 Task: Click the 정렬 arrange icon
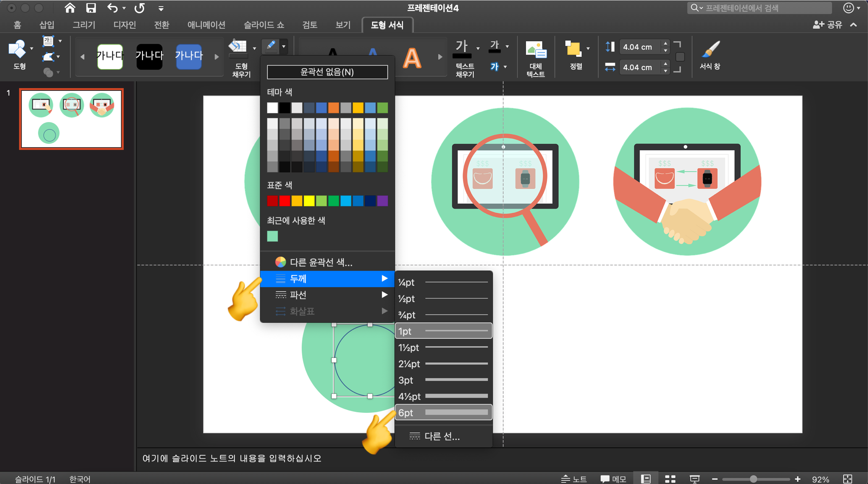coord(573,49)
